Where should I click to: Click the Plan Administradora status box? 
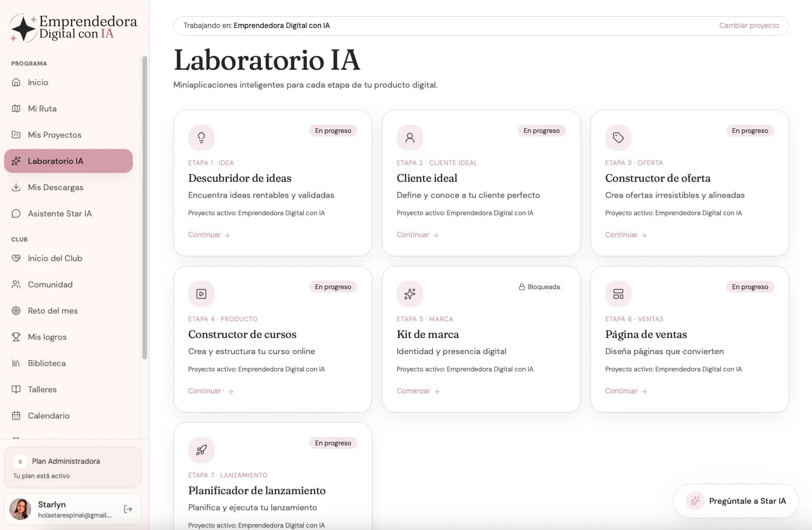tap(73, 468)
